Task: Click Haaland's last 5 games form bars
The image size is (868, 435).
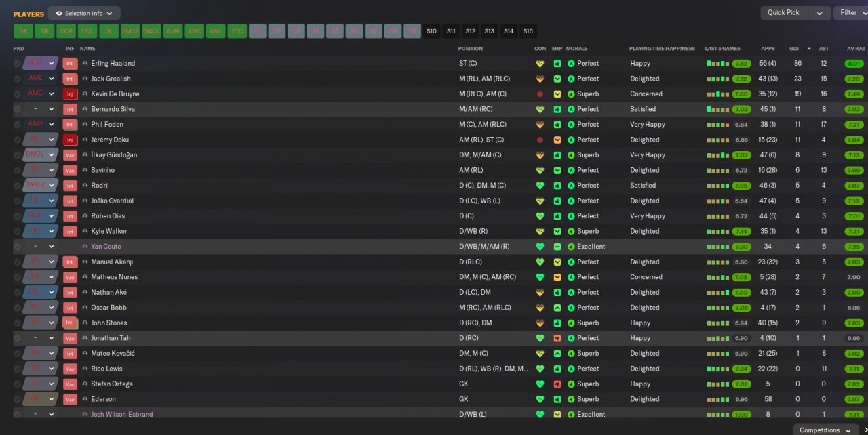Action: [717, 64]
